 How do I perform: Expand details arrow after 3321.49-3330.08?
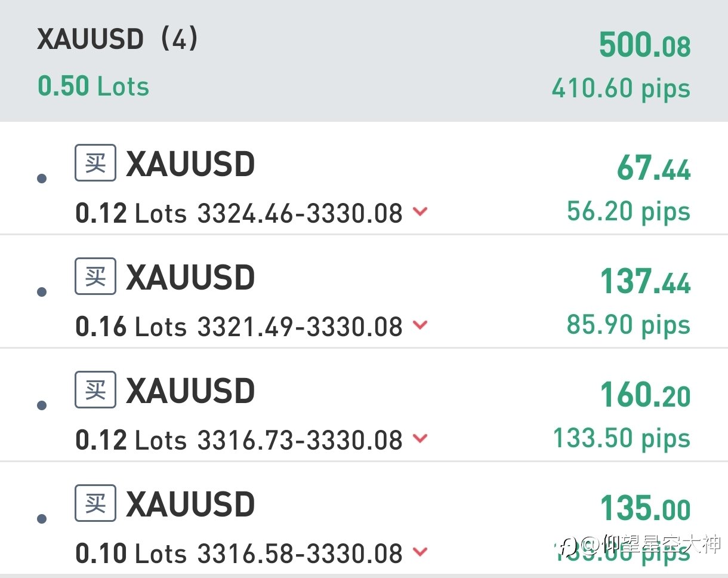(421, 325)
